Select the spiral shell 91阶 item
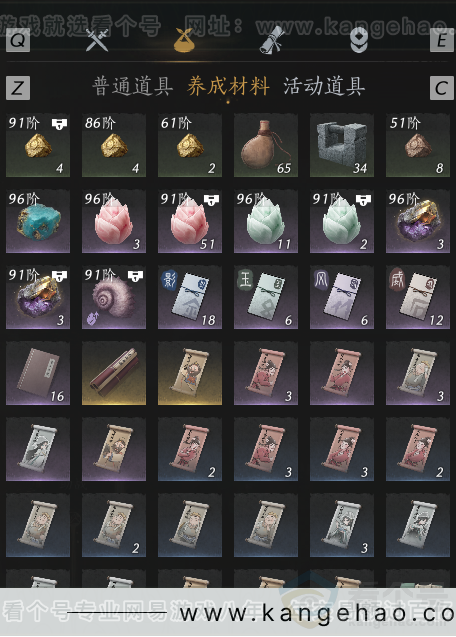 click(114, 297)
